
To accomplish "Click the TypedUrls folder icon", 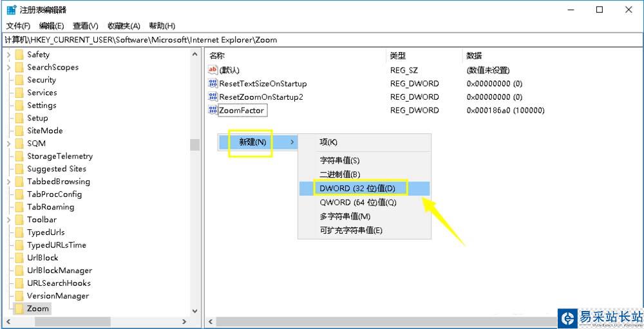I will click(x=19, y=232).
